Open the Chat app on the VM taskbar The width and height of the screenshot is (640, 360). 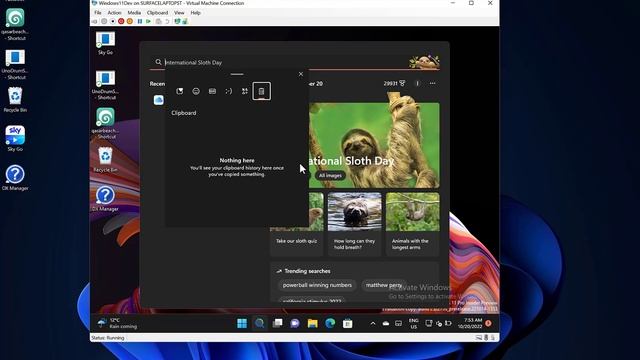coord(295,323)
